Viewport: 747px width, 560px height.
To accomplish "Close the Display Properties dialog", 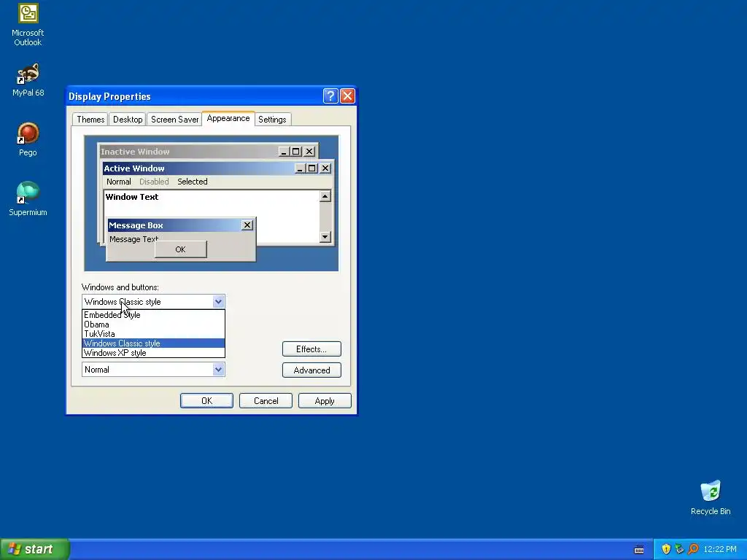I will pyautogui.click(x=347, y=96).
